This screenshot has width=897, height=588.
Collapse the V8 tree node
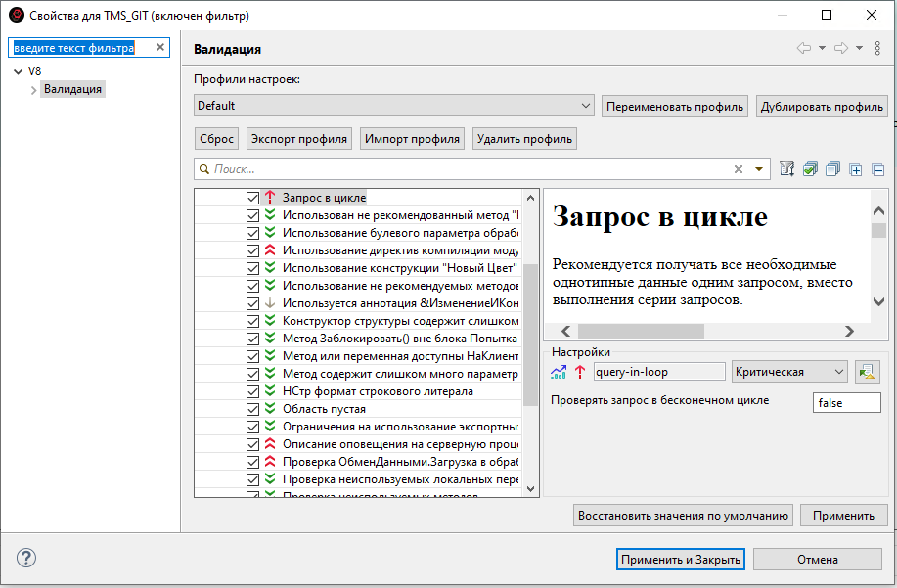(x=19, y=71)
